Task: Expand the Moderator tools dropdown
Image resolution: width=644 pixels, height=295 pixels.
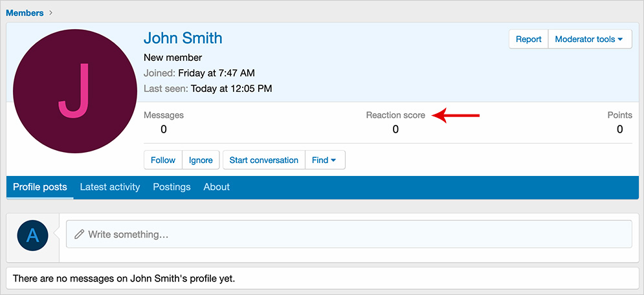Action: coord(589,39)
